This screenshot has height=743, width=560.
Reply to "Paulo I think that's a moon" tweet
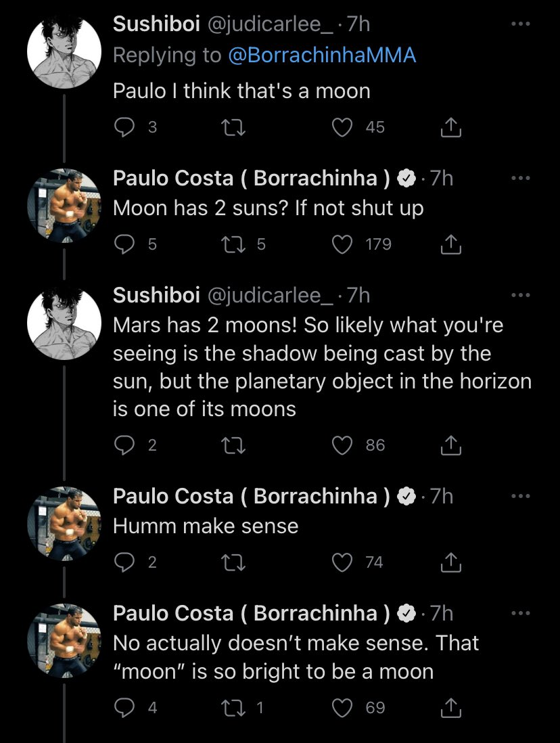pos(124,128)
